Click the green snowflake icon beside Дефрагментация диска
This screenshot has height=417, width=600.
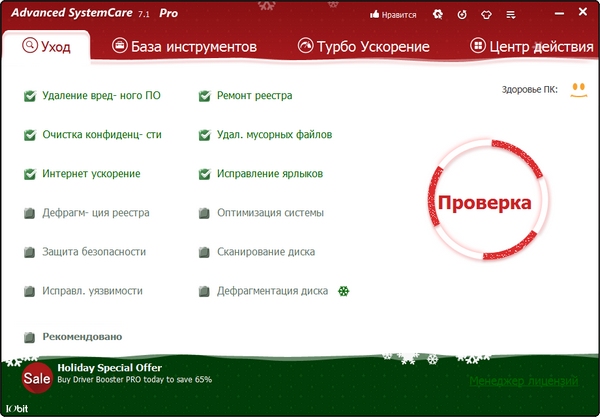point(344,291)
